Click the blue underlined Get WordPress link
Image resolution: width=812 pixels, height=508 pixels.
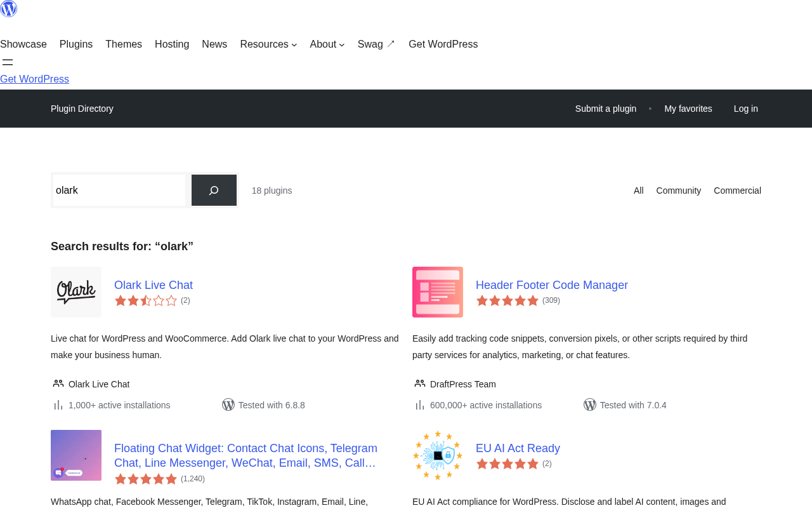coord(34,79)
